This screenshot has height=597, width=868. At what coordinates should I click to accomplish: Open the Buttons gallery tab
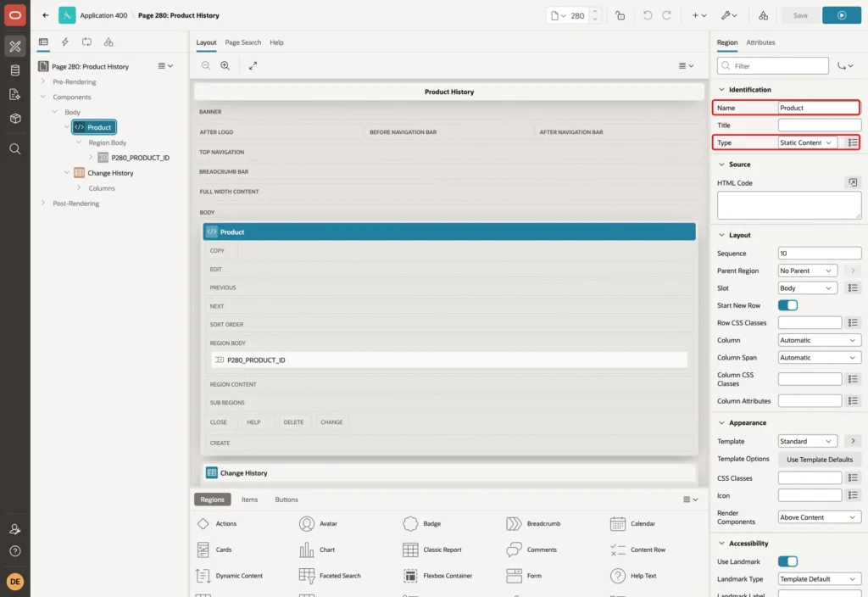coord(287,499)
